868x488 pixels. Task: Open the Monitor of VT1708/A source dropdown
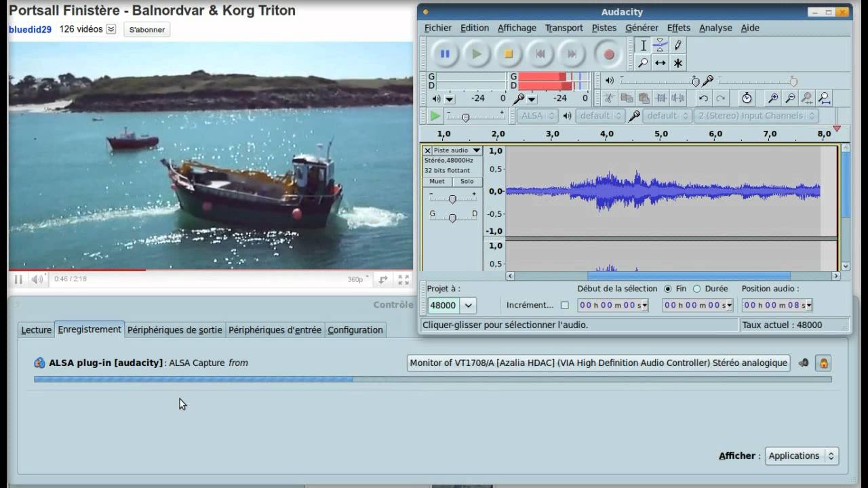point(599,363)
